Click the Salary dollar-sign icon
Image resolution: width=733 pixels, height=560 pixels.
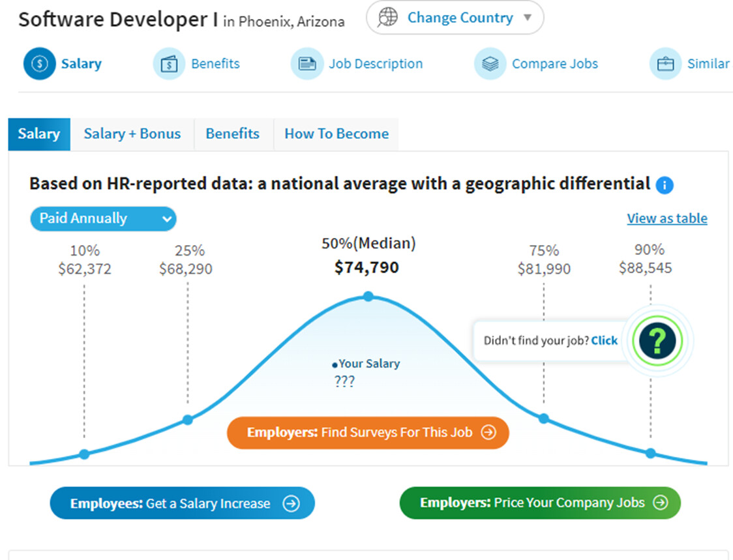pyautogui.click(x=40, y=64)
